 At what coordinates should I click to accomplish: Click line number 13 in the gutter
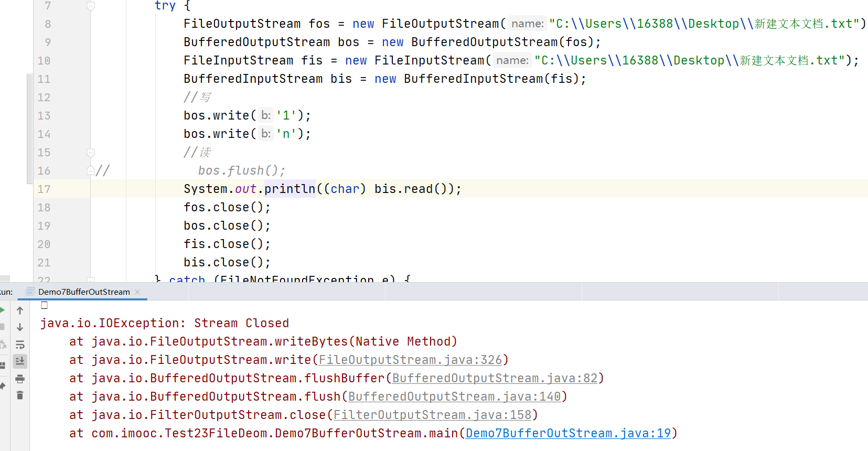click(x=44, y=115)
